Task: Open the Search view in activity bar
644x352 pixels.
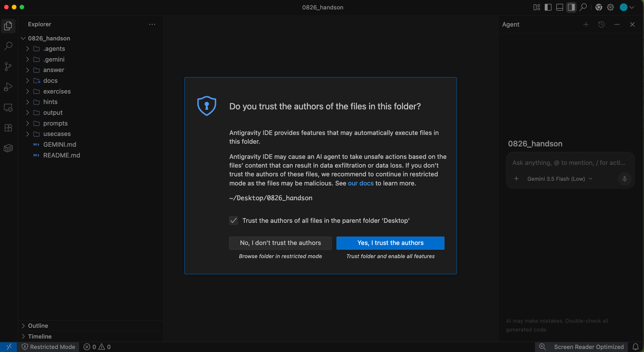Action: (x=8, y=46)
